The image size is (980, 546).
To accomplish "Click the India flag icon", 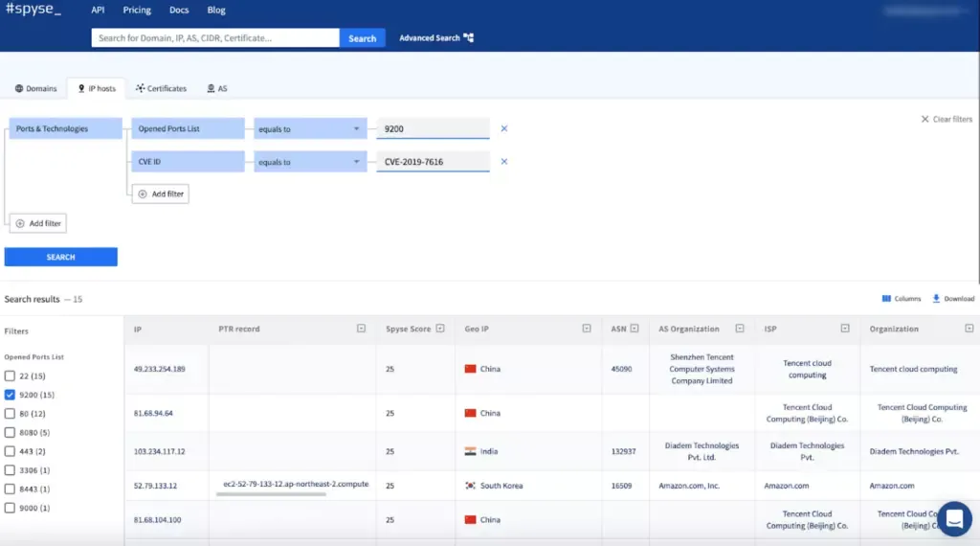I will (x=470, y=451).
